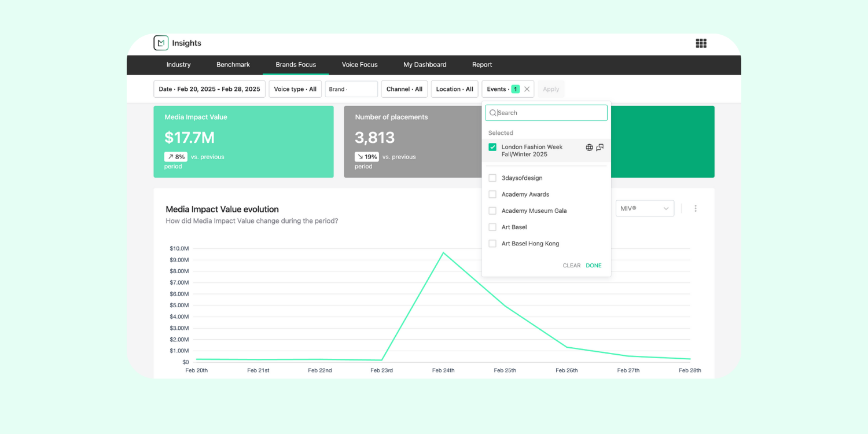This screenshot has width=868, height=434.
Task: Go to the My Dashboard tab
Action: point(425,65)
